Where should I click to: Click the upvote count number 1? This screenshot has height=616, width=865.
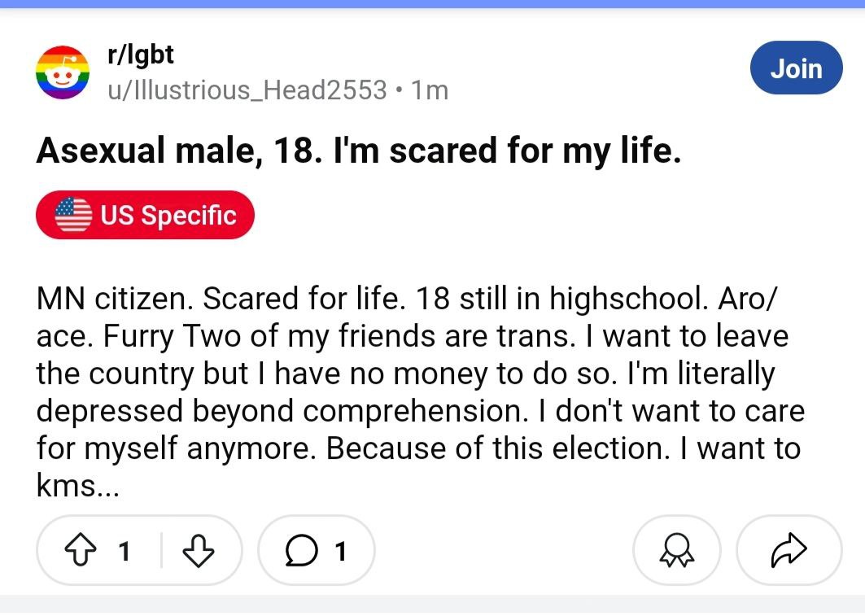(125, 551)
